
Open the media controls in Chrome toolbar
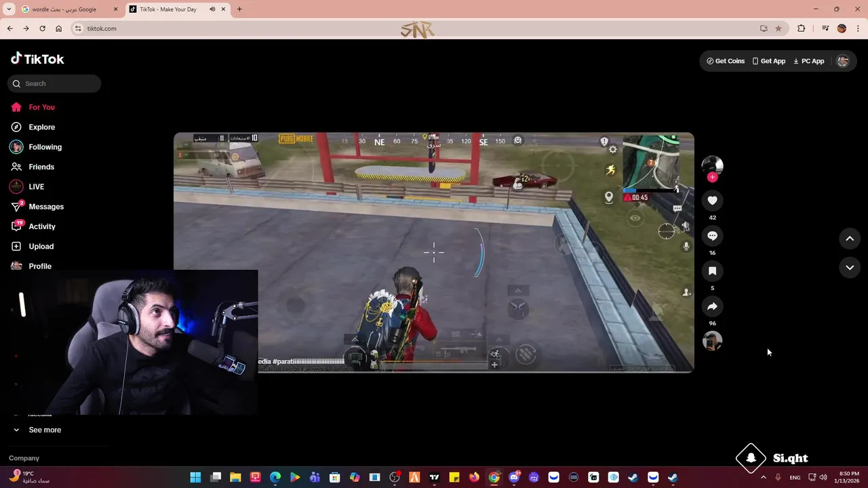coord(825,28)
